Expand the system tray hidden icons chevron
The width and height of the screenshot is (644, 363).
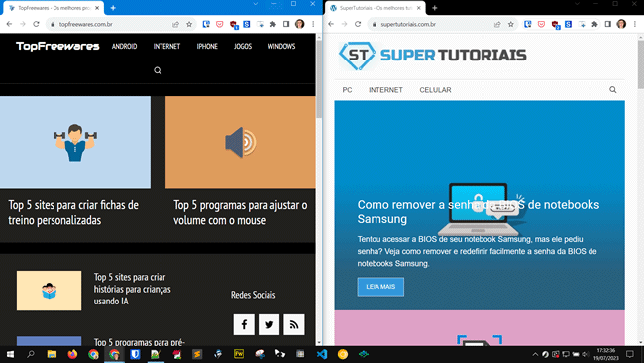coord(535,354)
